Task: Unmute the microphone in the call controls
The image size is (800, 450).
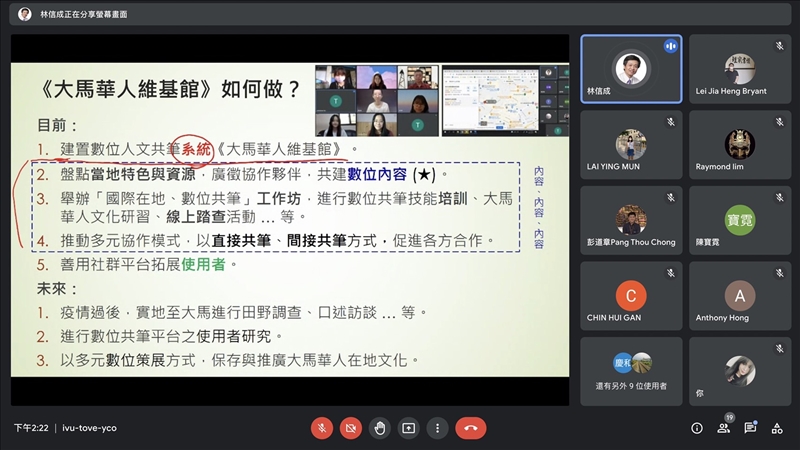Action: (322, 428)
